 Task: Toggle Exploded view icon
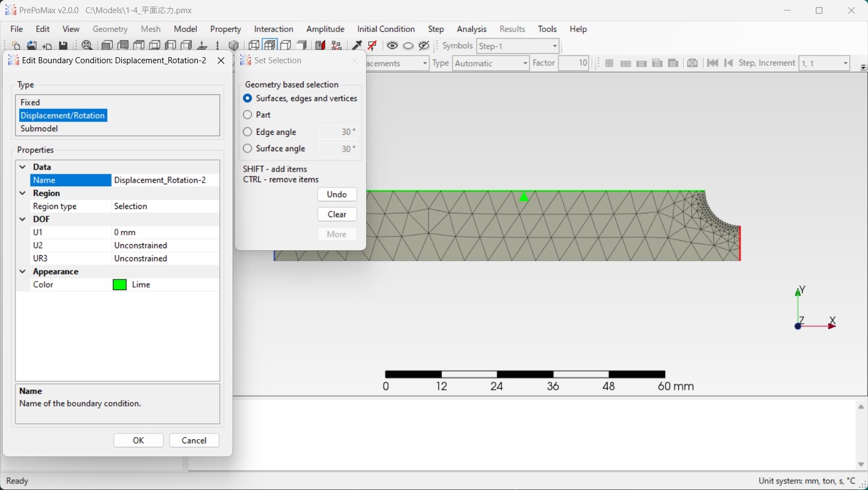coord(336,46)
